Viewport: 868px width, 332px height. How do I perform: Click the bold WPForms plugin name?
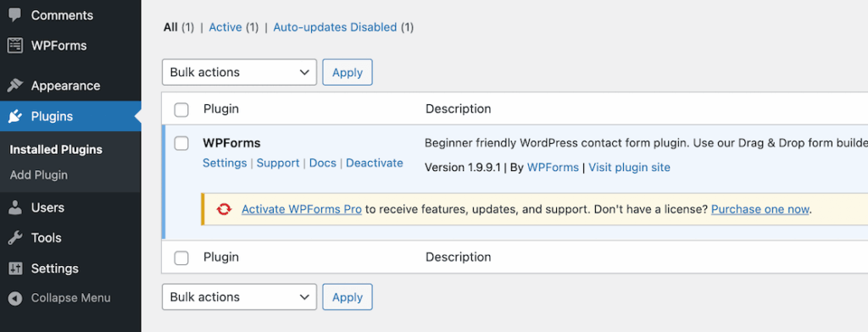[232, 143]
